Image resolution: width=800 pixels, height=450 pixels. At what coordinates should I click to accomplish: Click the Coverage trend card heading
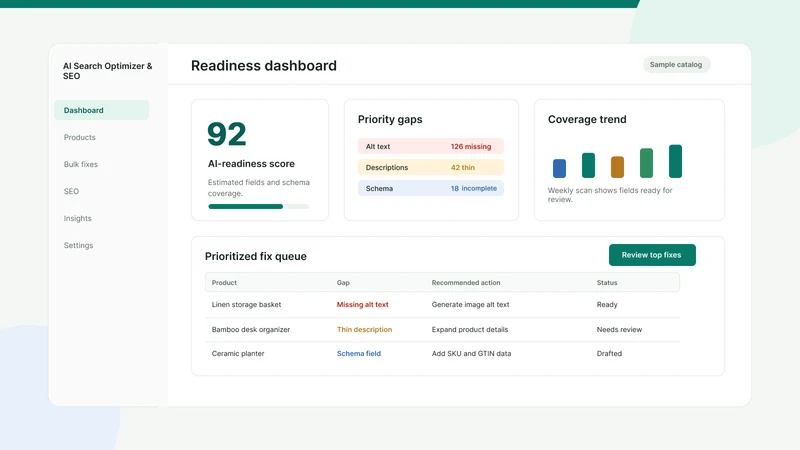point(587,119)
